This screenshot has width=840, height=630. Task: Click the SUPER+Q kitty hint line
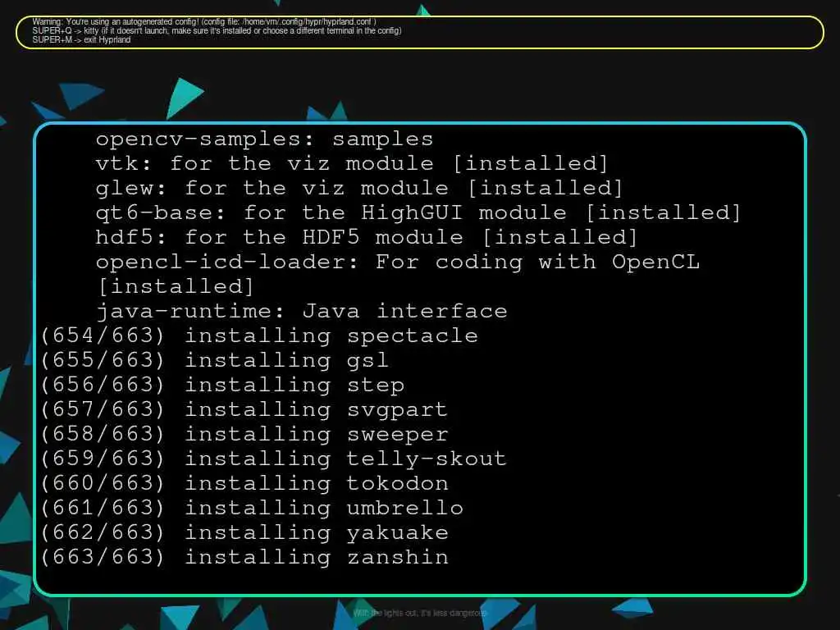tap(217, 30)
